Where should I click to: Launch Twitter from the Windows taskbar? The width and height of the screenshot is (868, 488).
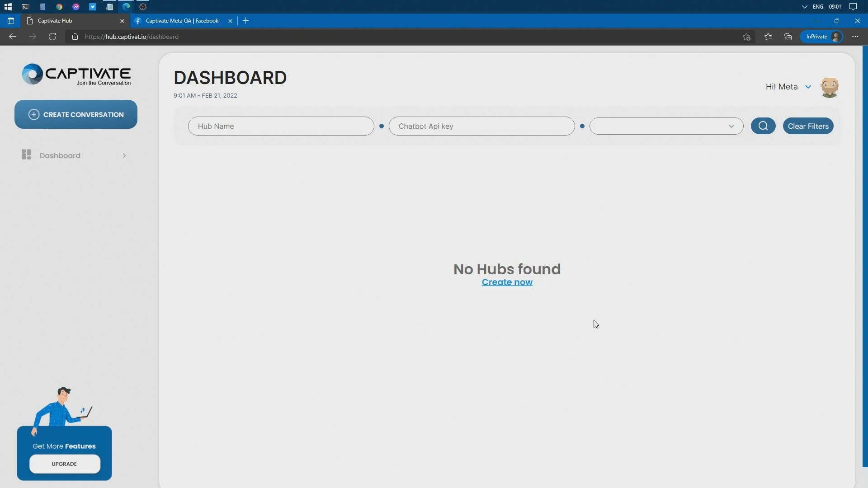tap(93, 7)
